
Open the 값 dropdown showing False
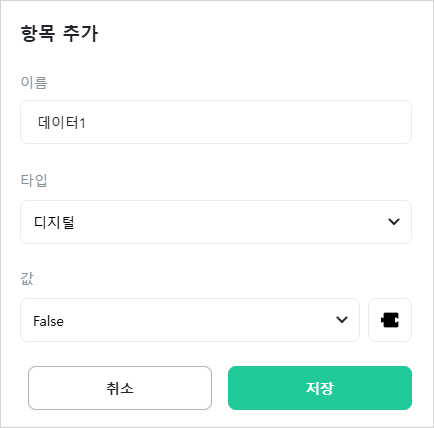[x=190, y=320]
